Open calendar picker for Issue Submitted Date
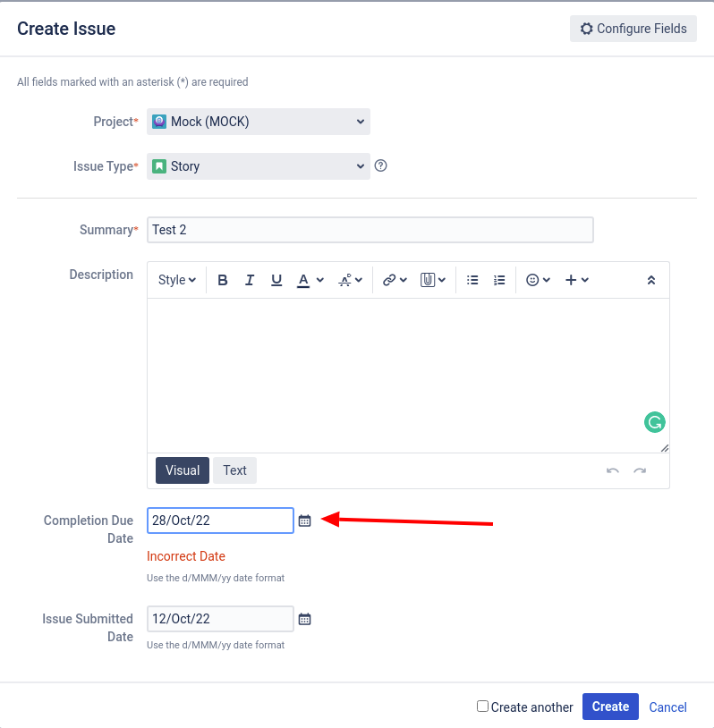This screenshot has width=714, height=728. point(305,619)
